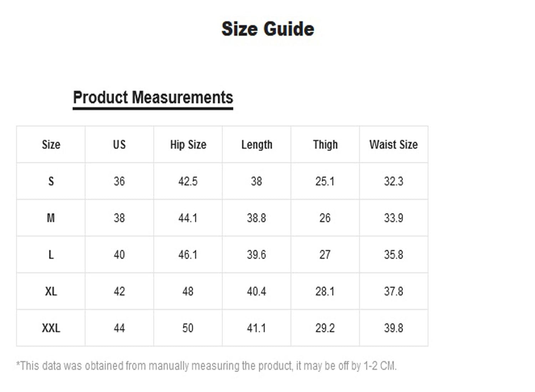
Task: Click the M size row label
Action: [x=51, y=218]
